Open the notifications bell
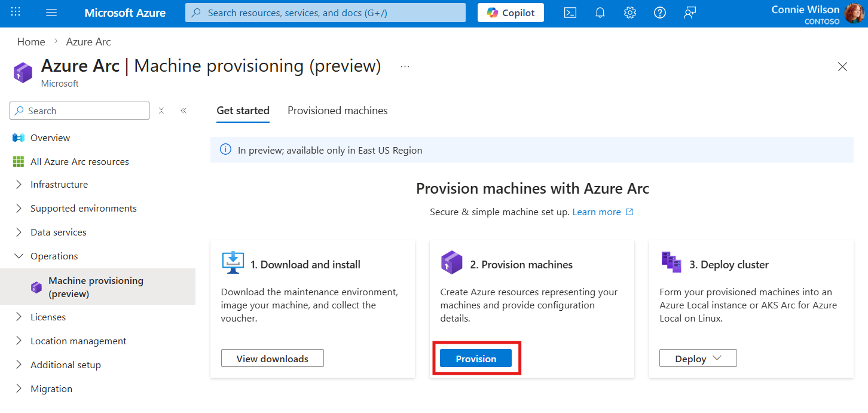 (x=600, y=13)
